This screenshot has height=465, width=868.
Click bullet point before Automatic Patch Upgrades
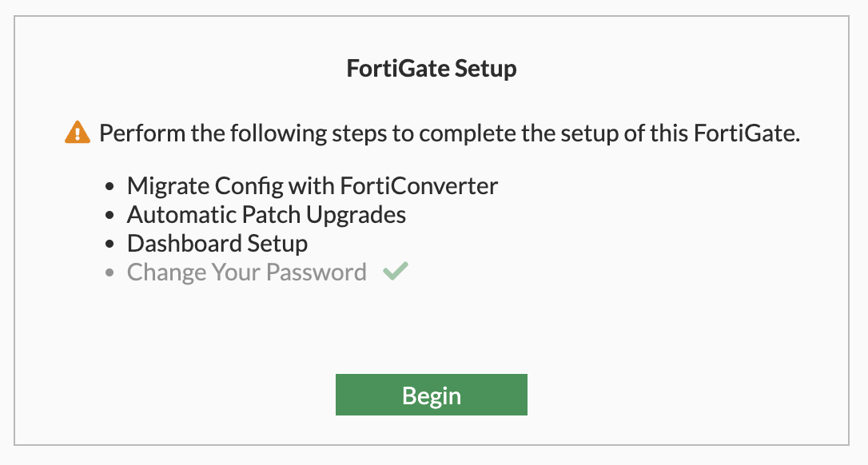[111, 216]
